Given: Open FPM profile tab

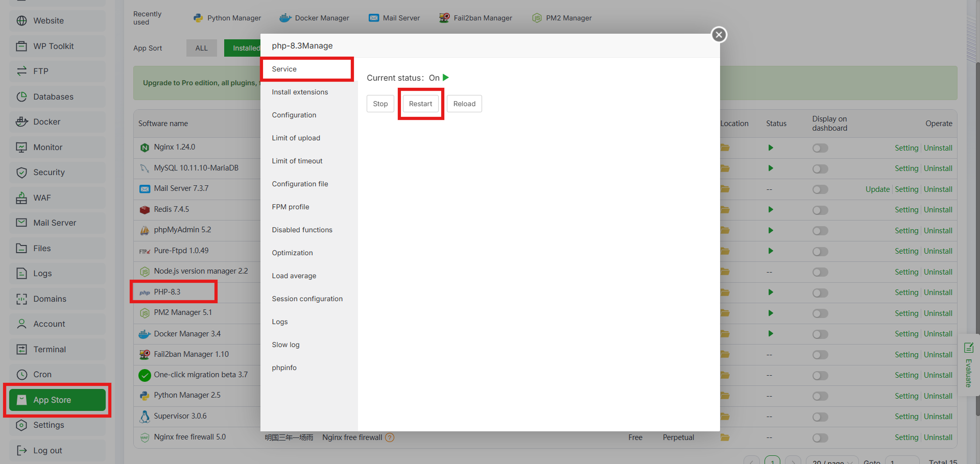Looking at the screenshot, I should (x=309, y=207).
